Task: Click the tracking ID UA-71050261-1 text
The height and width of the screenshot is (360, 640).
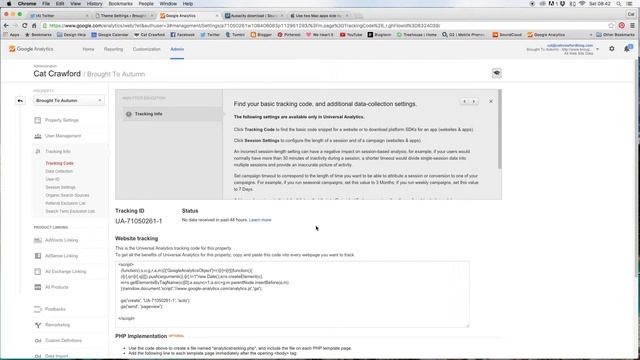Action: click(x=138, y=221)
